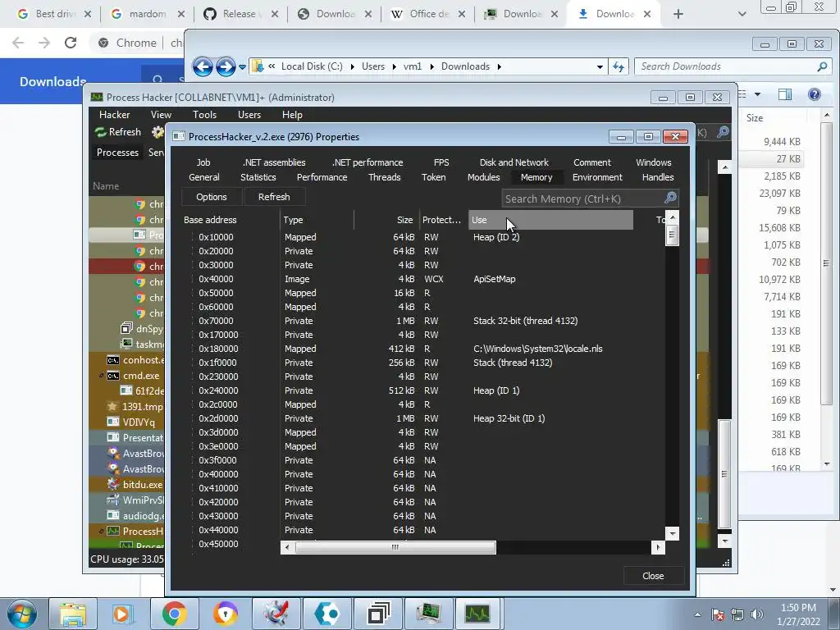Click memory list horizontal scrollbar thumb
Image resolution: width=840 pixels, height=630 pixels.
pyautogui.click(x=395, y=547)
